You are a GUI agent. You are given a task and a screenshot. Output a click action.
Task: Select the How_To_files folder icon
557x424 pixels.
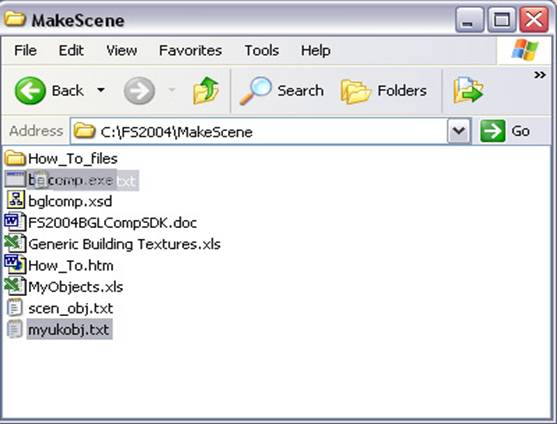15,158
